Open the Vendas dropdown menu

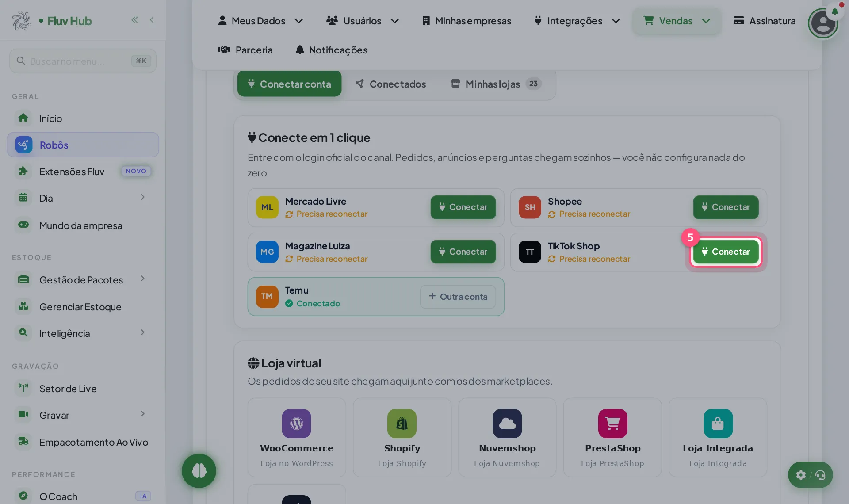(x=677, y=21)
